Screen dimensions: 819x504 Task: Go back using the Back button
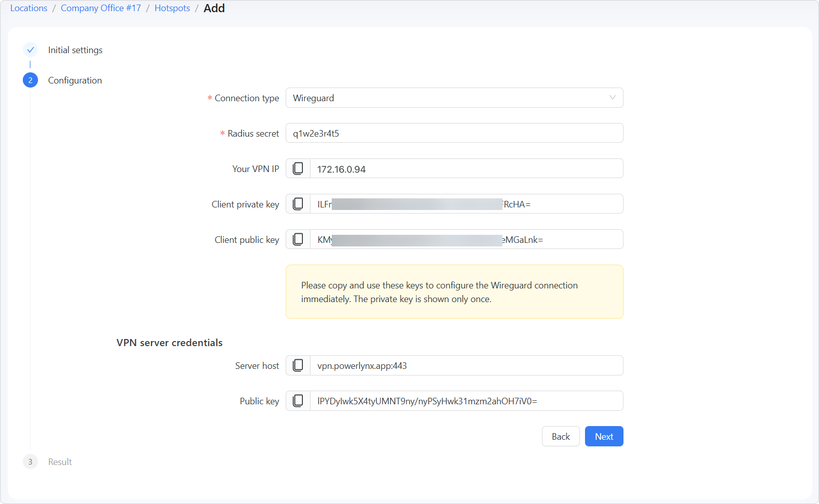click(x=561, y=436)
